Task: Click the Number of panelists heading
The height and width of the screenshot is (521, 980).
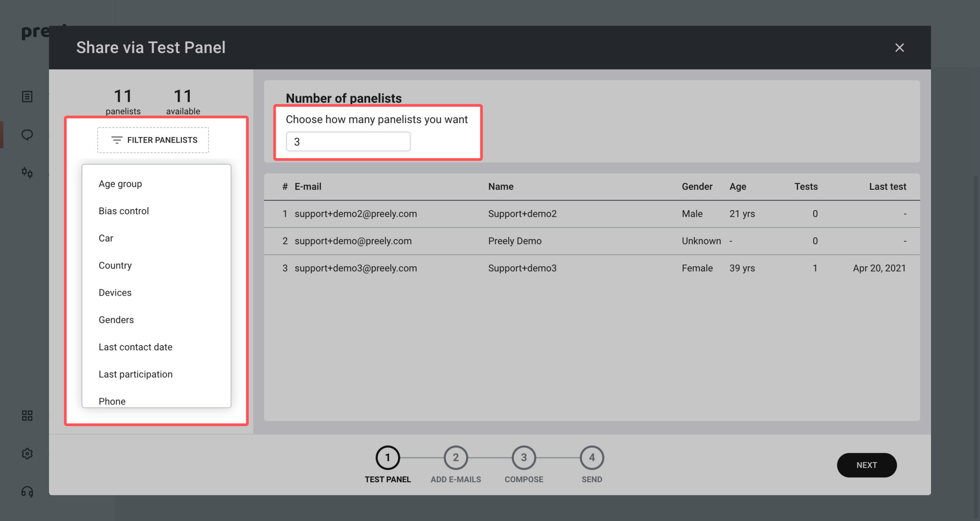Action: click(x=343, y=98)
